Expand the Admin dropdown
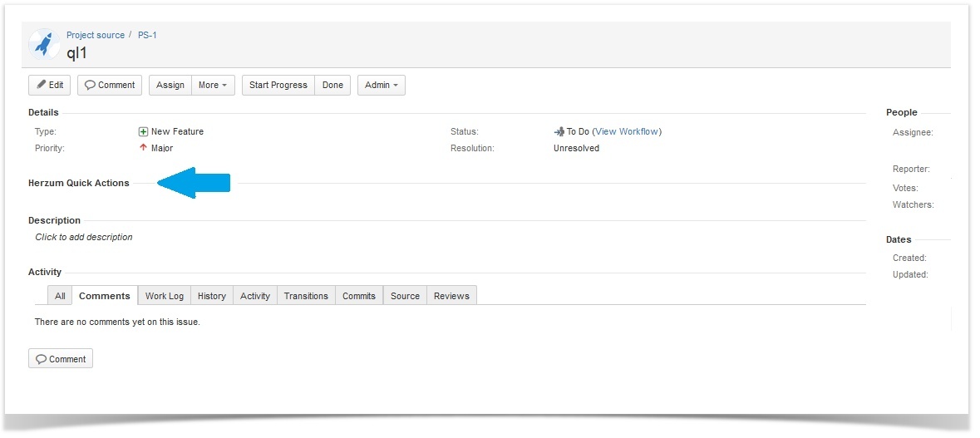The width and height of the screenshot is (980, 438). [x=381, y=85]
